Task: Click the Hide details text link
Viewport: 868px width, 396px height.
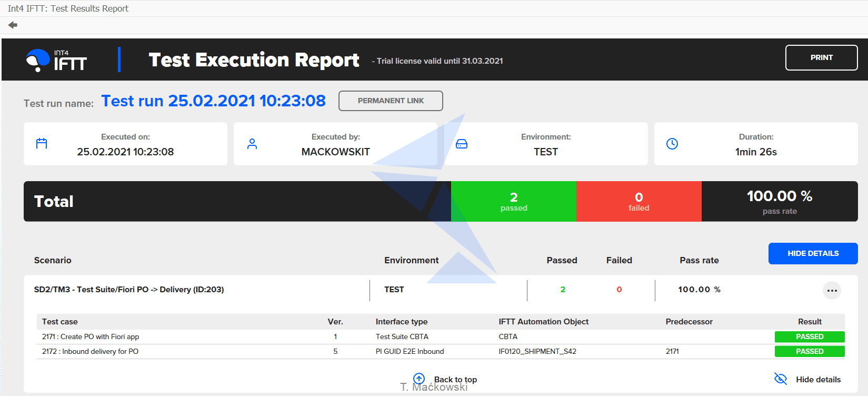Action: (x=818, y=380)
